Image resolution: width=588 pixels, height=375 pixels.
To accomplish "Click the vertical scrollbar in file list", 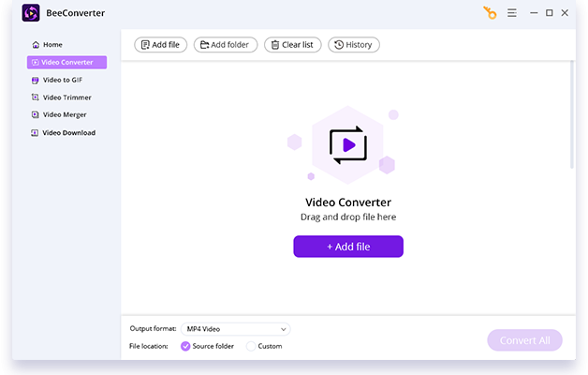I will pyautogui.click(x=572, y=114).
